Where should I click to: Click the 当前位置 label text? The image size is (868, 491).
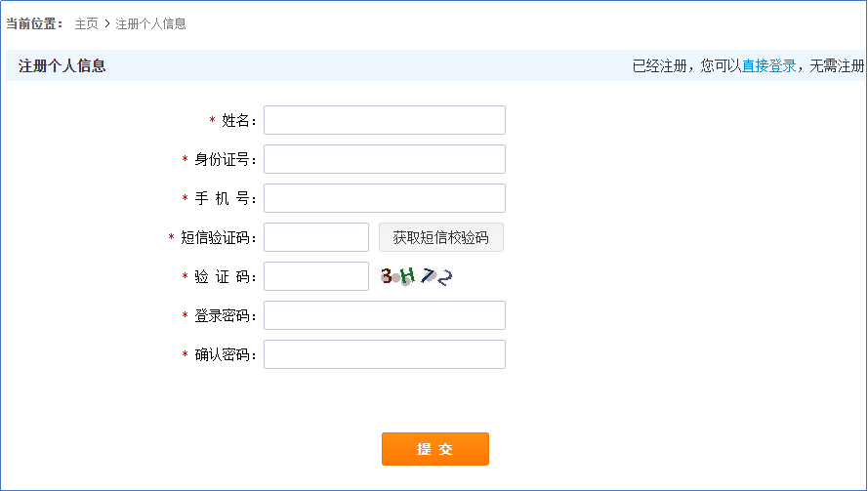[34, 23]
